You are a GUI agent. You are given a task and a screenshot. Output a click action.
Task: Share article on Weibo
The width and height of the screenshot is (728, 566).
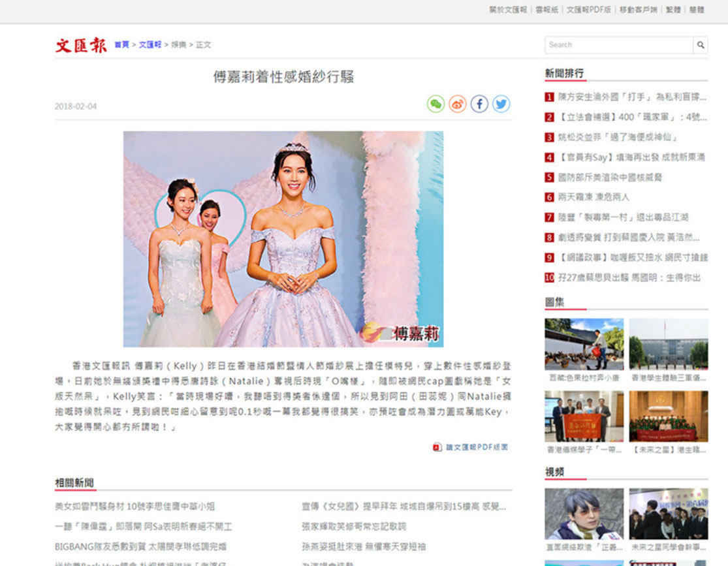tap(458, 104)
